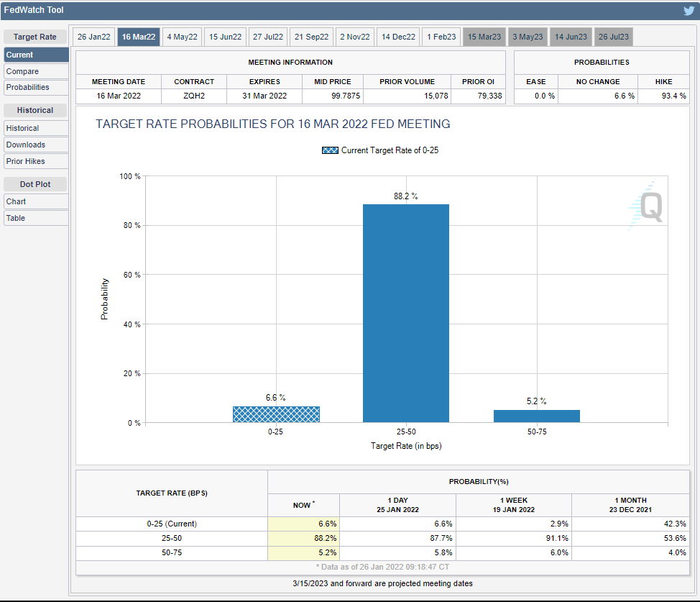The height and width of the screenshot is (602, 700).
Task: Click the 1 DAY 25 JAN 2022 column header
Action: click(x=397, y=505)
